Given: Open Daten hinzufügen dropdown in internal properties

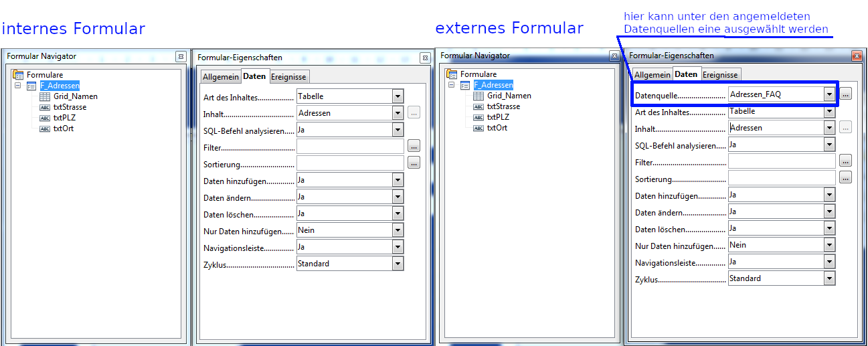Looking at the screenshot, I should coord(398,180).
